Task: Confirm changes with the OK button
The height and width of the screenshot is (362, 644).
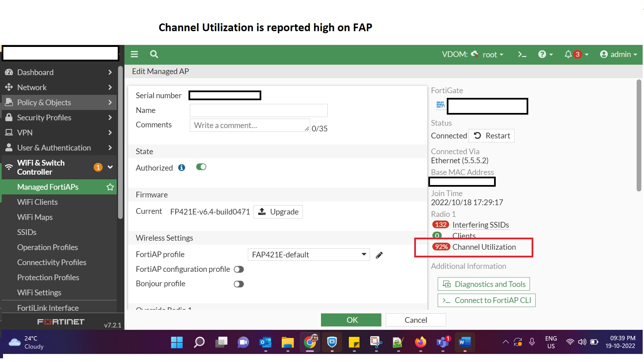Action: point(351,320)
